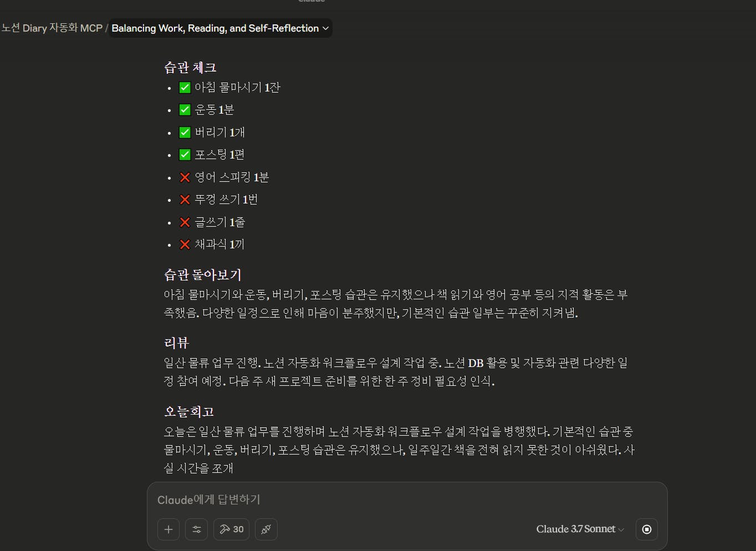Click the 리뷰 heading

coord(177,343)
